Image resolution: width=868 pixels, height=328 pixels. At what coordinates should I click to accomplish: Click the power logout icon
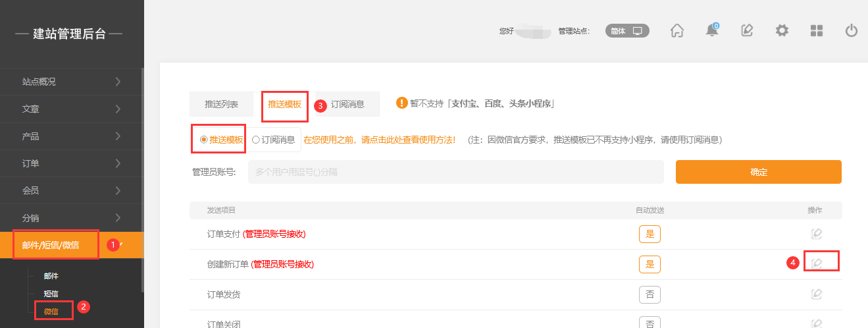point(852,31)
